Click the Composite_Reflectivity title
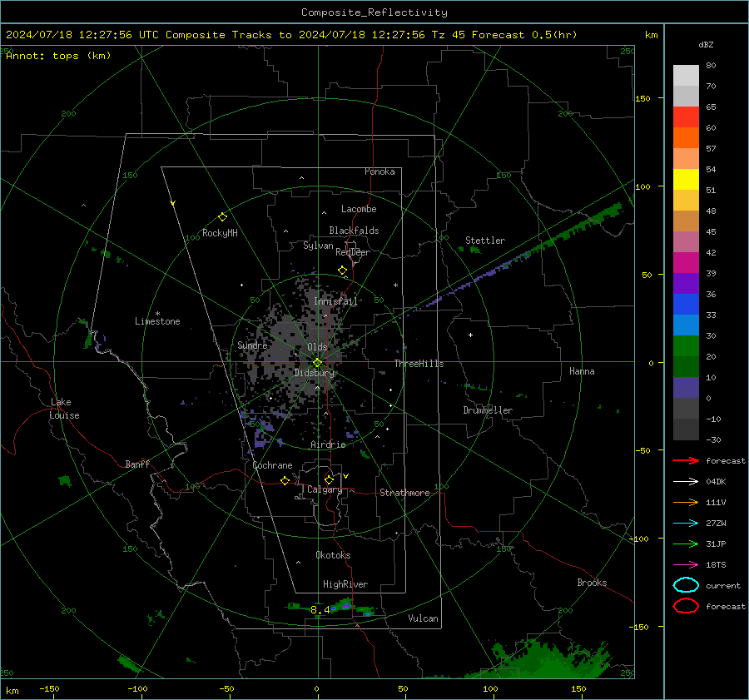Image resolution: width=749 pixels, height=700 pixels. click(x=374, y=12)
